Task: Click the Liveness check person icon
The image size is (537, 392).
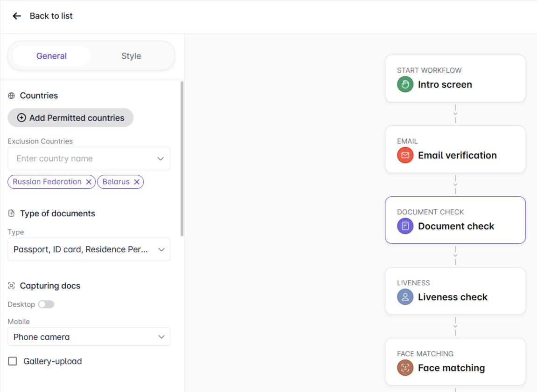Action: click(405, 297)
